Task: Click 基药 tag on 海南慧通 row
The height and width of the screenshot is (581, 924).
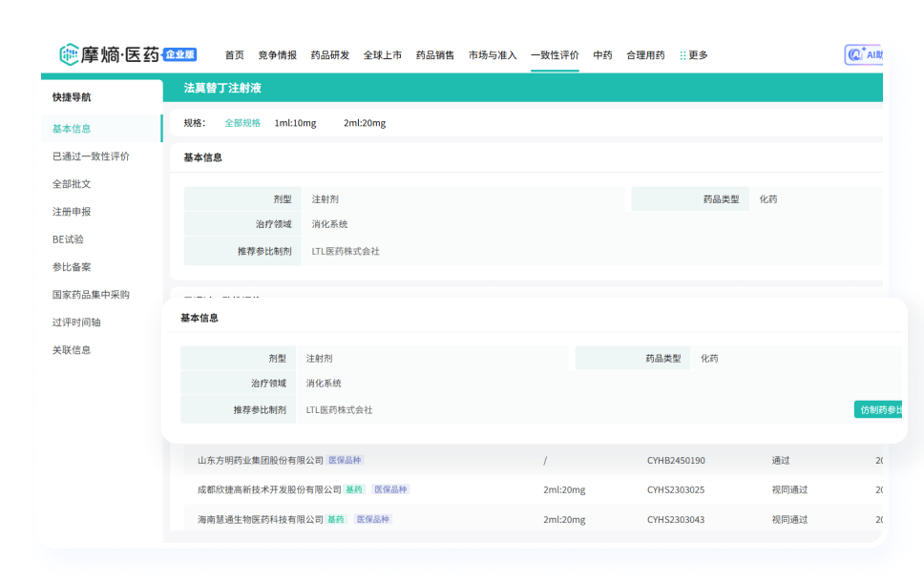Action: click(336, 520)
